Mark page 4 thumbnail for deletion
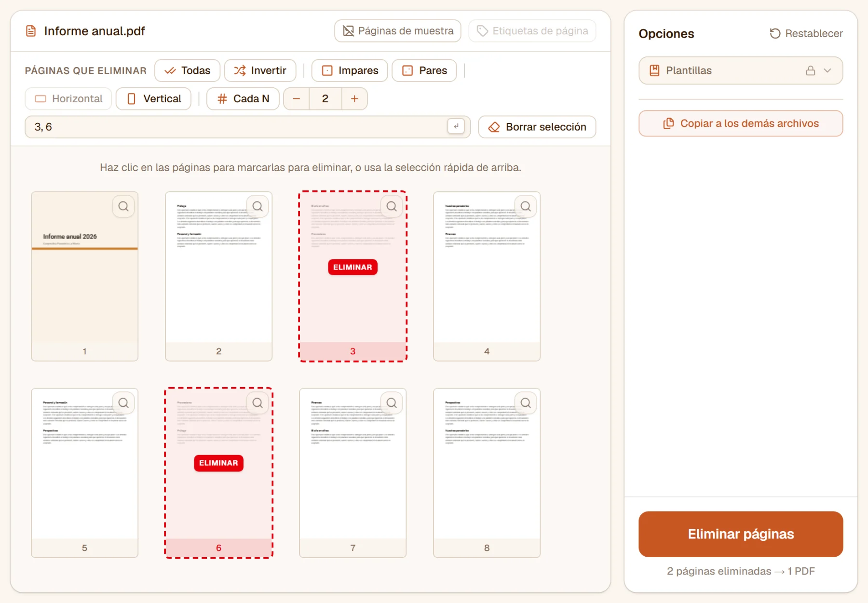 (x=487, y=276)
